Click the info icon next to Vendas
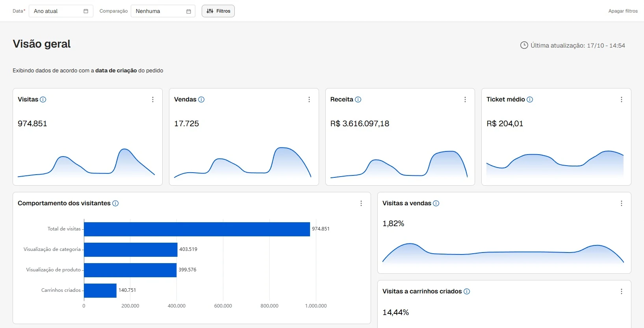The width and height of the screenshot is (644, 328). (x=201, y=100)
